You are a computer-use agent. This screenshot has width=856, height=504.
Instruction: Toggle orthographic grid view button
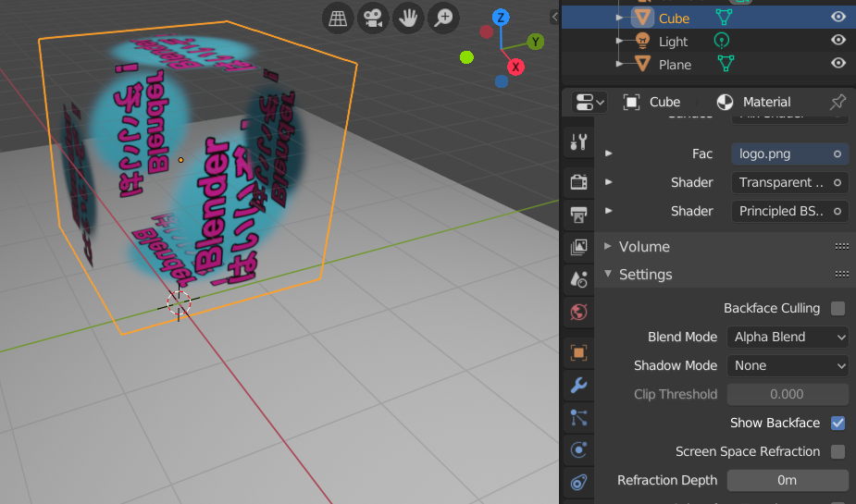(338, 18)
